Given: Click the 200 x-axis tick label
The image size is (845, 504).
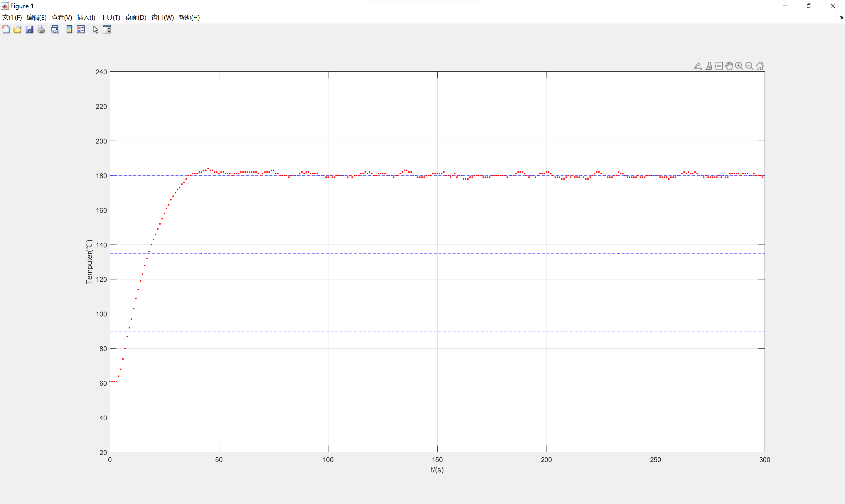Looking at the screenshot, I should pyautogui.click(x=546, y=460).
